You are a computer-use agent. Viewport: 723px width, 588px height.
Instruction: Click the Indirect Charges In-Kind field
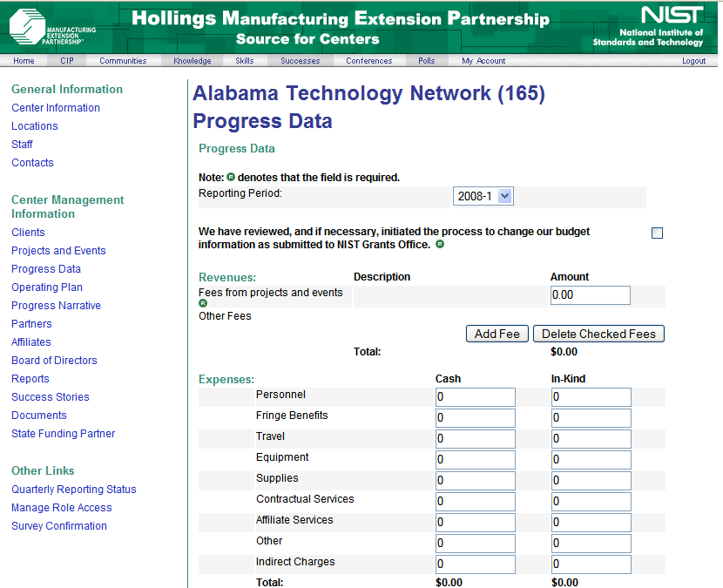591,564
